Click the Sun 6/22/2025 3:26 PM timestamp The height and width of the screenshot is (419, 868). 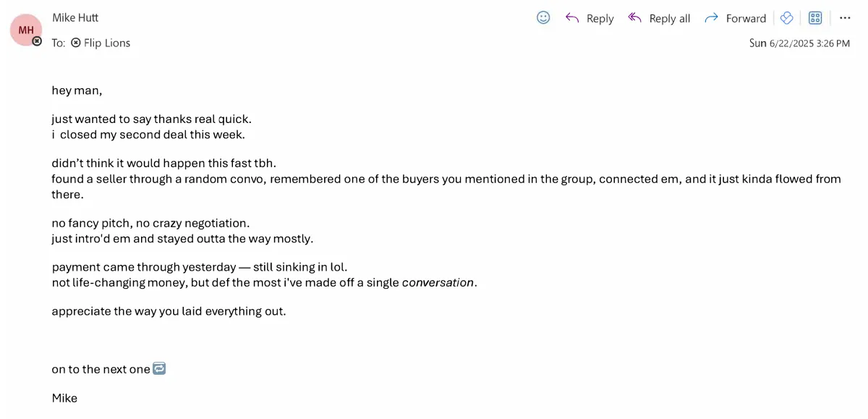click(799, 43)
